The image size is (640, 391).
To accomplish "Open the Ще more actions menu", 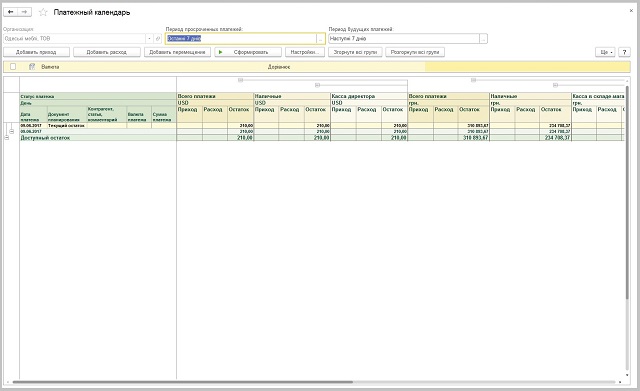I will tap(605, 52).
